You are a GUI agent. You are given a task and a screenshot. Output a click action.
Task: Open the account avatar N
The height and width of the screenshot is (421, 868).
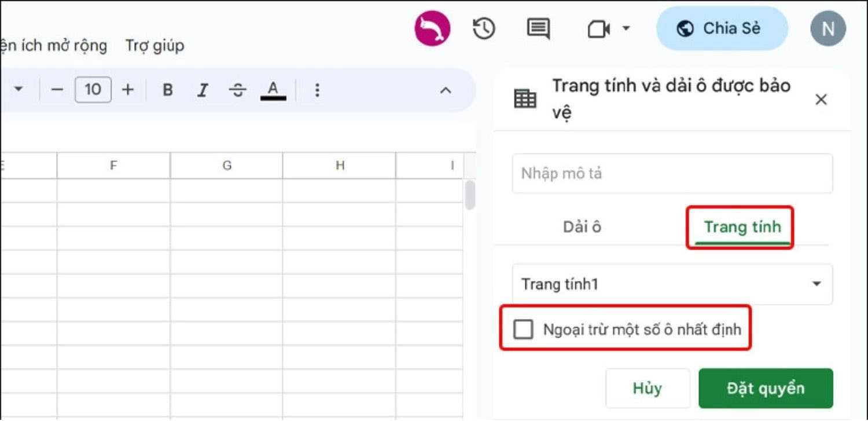828,28
